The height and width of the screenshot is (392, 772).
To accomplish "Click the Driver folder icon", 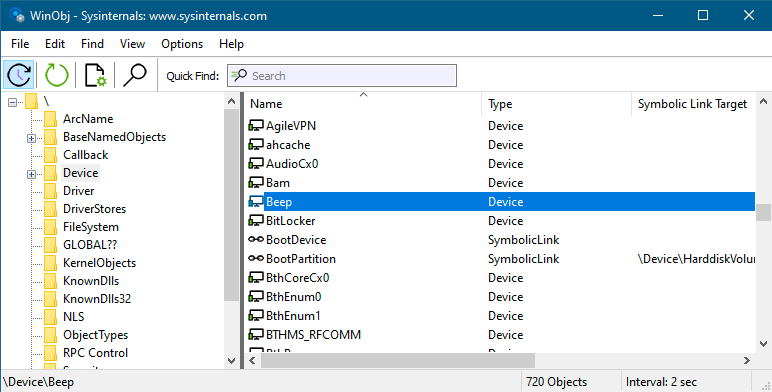I will click(50, 191).
